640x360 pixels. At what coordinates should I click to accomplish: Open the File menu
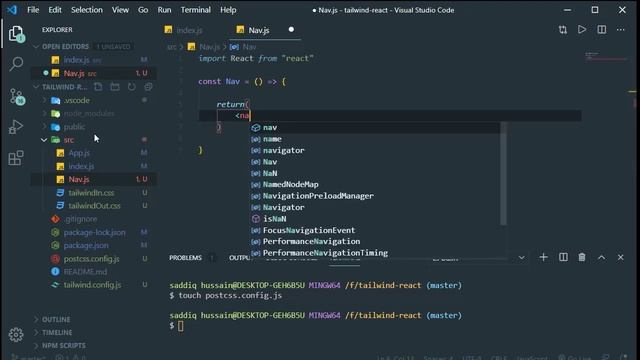point(33,10)
